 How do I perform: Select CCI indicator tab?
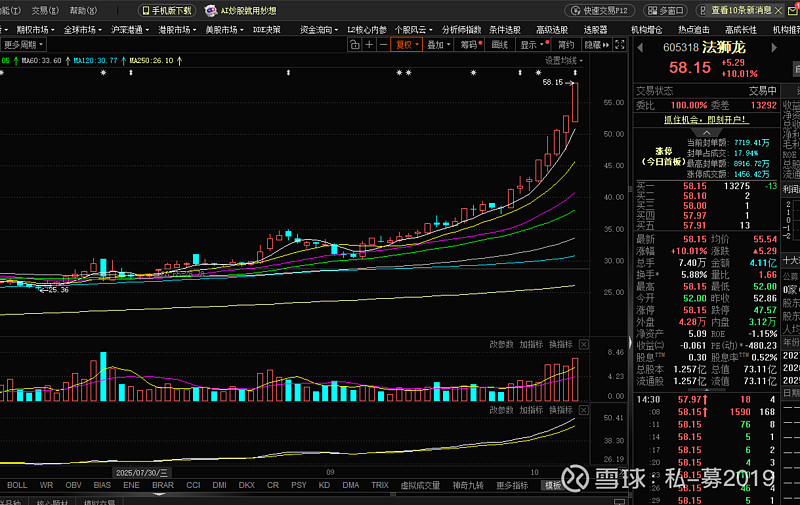click(x=193, y=485)
